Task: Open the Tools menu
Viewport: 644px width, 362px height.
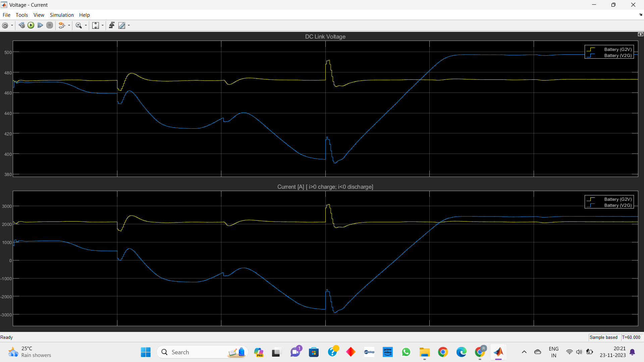Action: coord(22,15)
